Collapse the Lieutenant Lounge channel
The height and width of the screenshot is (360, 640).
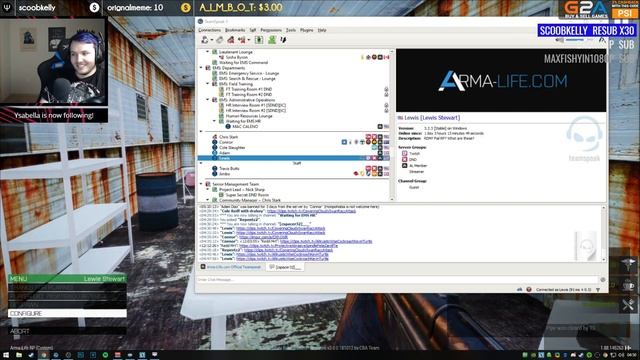[208, 52]
